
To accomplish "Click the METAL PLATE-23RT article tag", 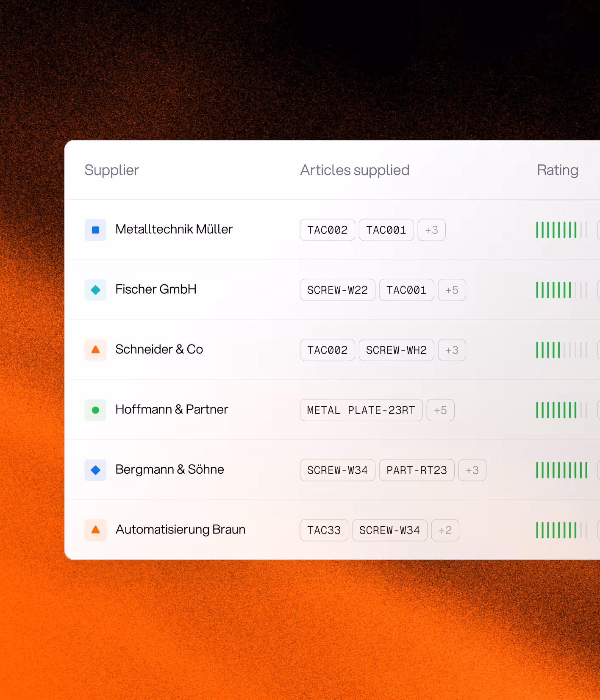I will click(x=361, y=410).
